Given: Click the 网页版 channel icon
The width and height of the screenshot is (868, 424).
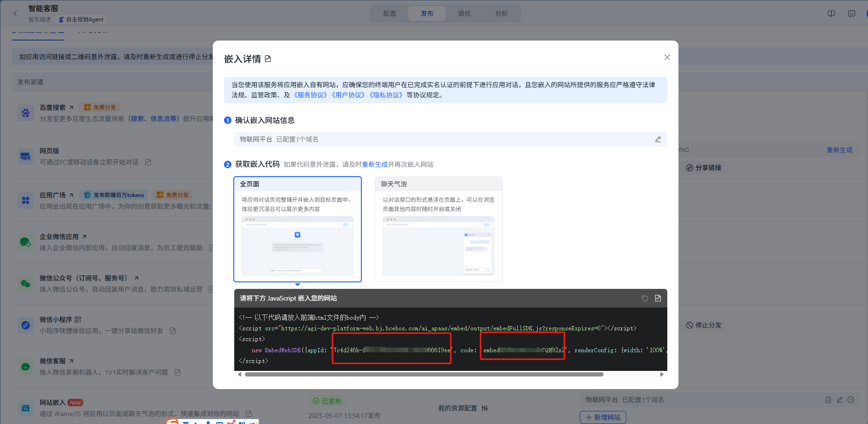Looking at the screenshot, I should [26, 157].
